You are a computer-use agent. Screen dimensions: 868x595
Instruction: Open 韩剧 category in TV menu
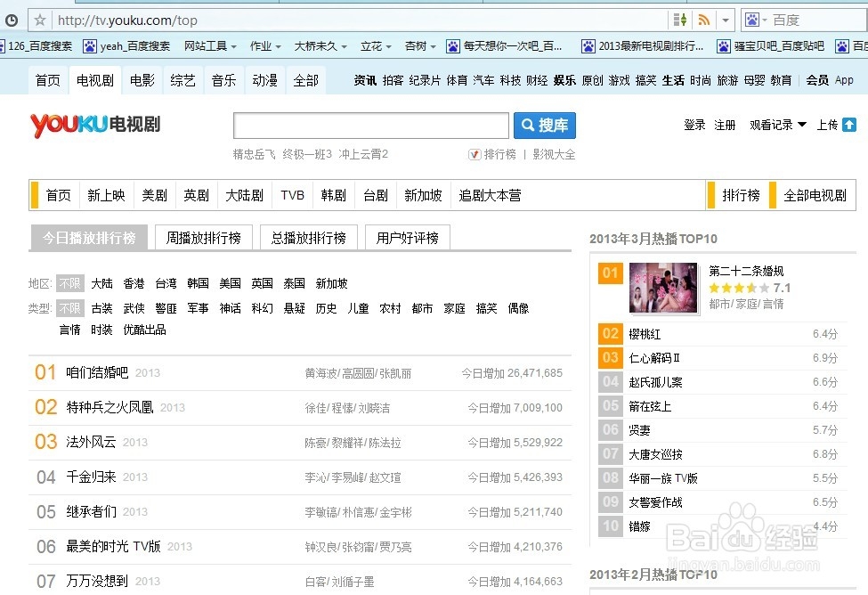tap(333, 195)
